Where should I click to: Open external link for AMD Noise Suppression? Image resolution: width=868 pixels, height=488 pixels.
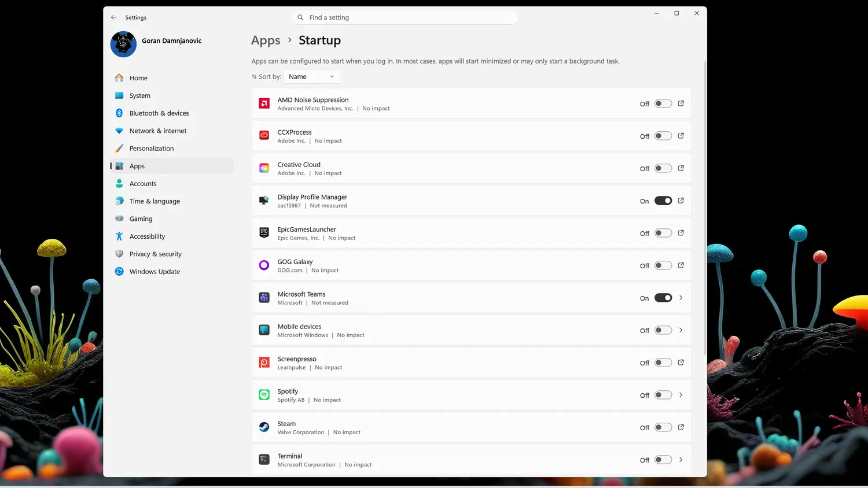pyautogui.click(x=681, y=103)
